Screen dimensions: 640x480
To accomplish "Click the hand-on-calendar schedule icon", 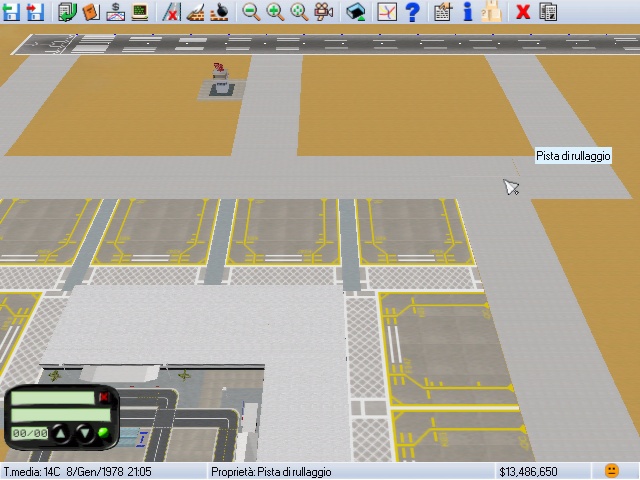I will click(443, 11).
